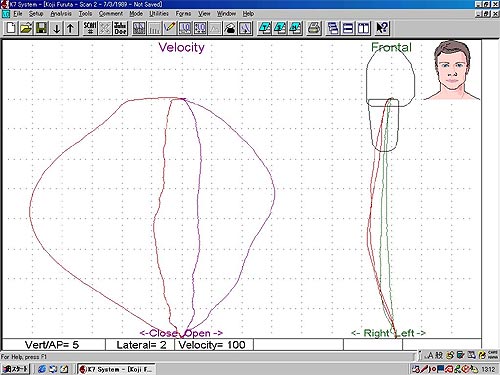Click the context help arrow icon
This screenshot has width=500, height=375.
pyautogui.click(x=382, y=28)
